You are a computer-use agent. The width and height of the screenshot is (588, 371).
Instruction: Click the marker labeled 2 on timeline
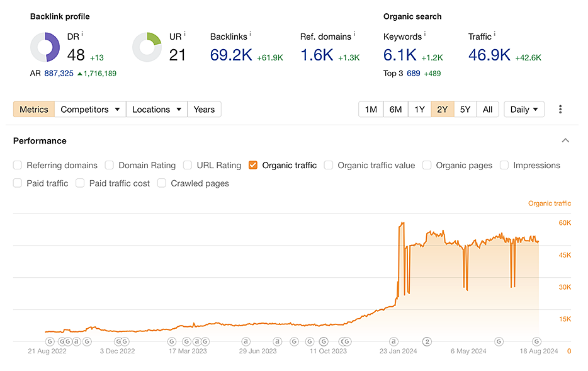pyautogui.click(x=427, y=341)
